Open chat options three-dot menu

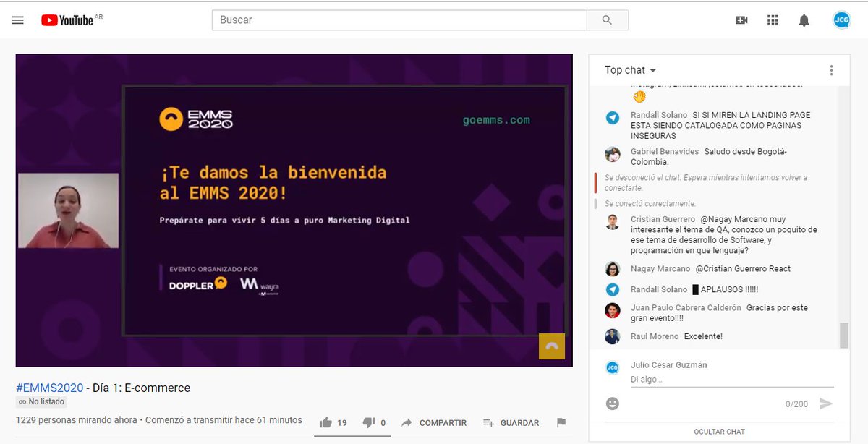[x=831, y=70]
